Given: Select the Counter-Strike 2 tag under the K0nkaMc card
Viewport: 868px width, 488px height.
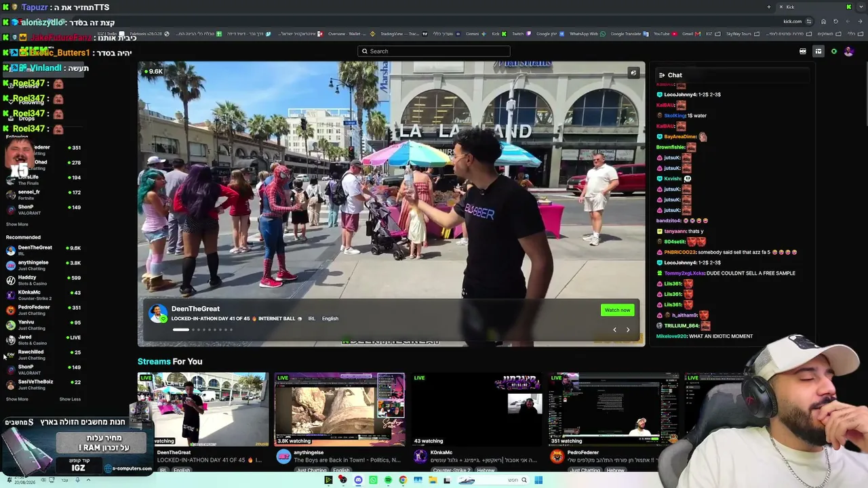Looking at the screenshot, I should click(x=451, y=470).
